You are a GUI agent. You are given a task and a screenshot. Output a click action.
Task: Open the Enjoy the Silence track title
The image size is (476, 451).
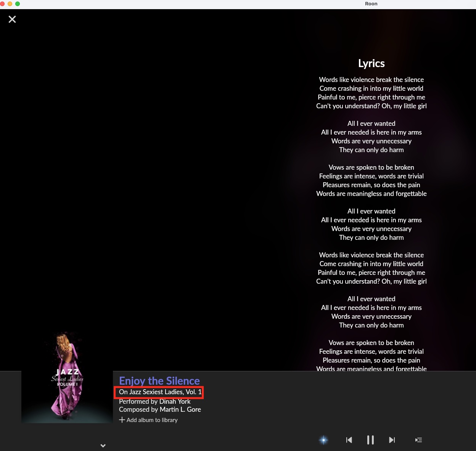coord(159,380)
